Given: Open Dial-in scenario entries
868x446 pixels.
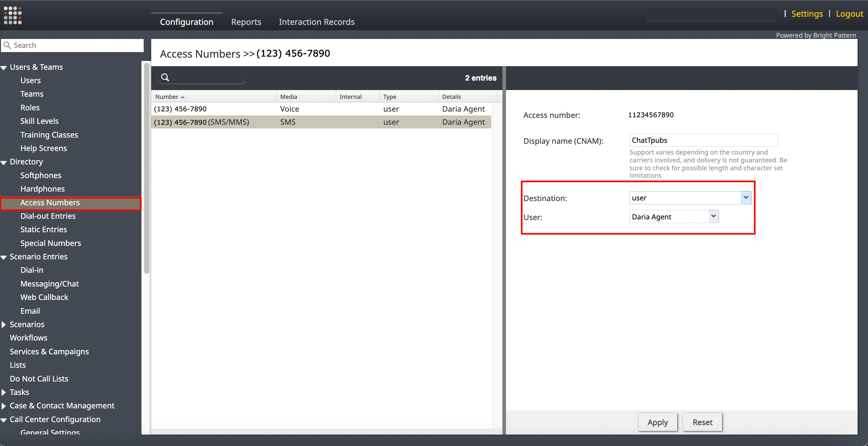Looking at the screenshot, I should [x=32, y=270].
